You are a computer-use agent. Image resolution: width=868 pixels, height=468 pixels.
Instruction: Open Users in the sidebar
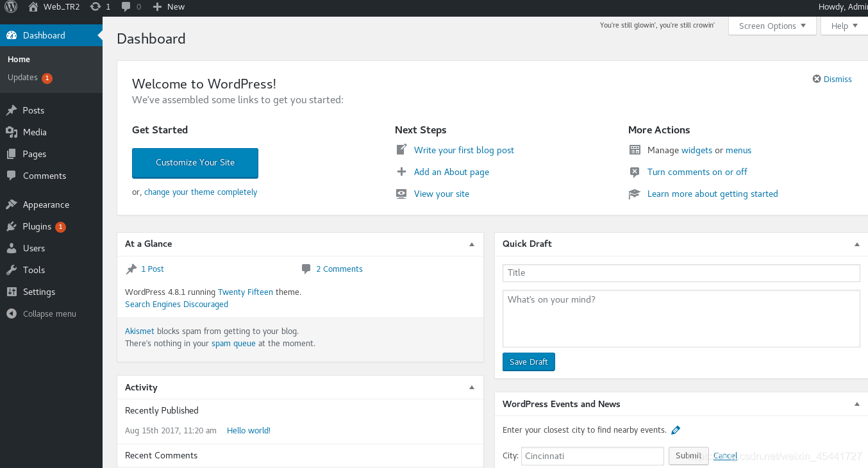pos(34,248)
